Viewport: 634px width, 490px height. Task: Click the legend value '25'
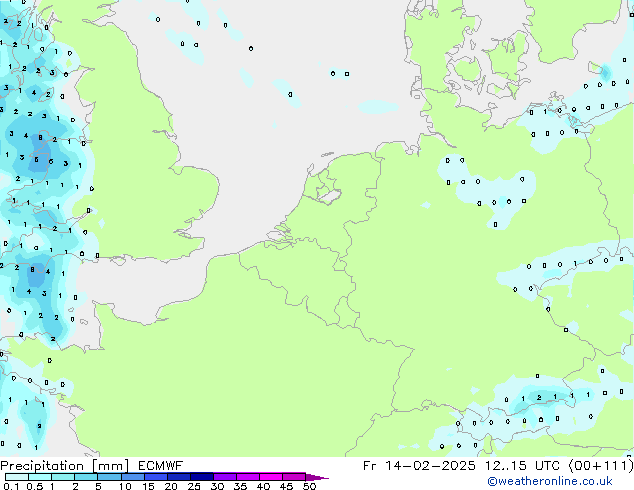click(194, 486)
